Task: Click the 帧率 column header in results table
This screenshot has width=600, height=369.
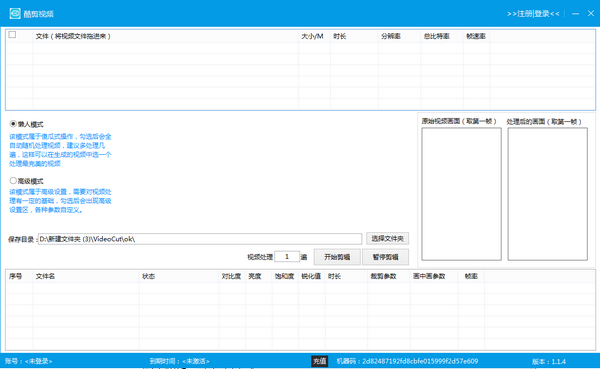Action: 471,276
